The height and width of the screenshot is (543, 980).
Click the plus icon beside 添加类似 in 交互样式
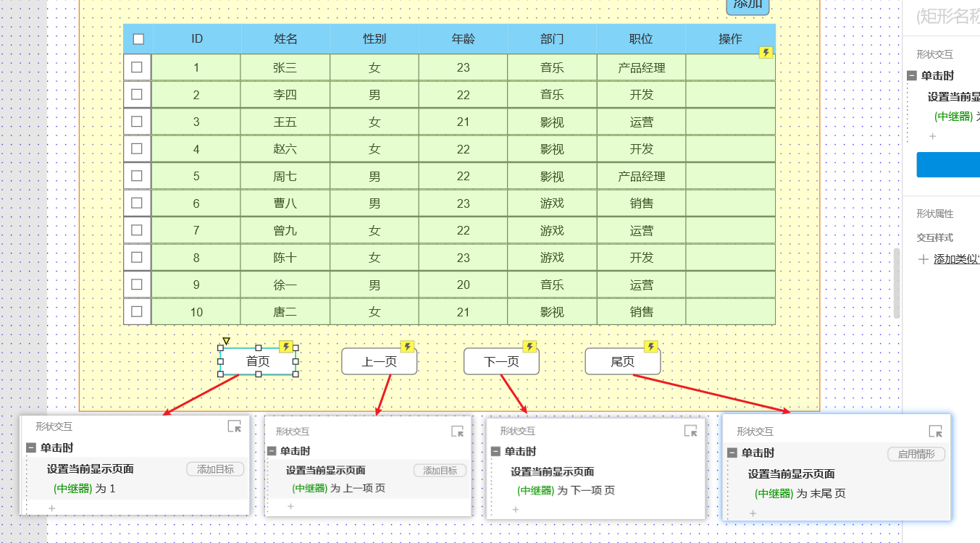click(924, 259)
